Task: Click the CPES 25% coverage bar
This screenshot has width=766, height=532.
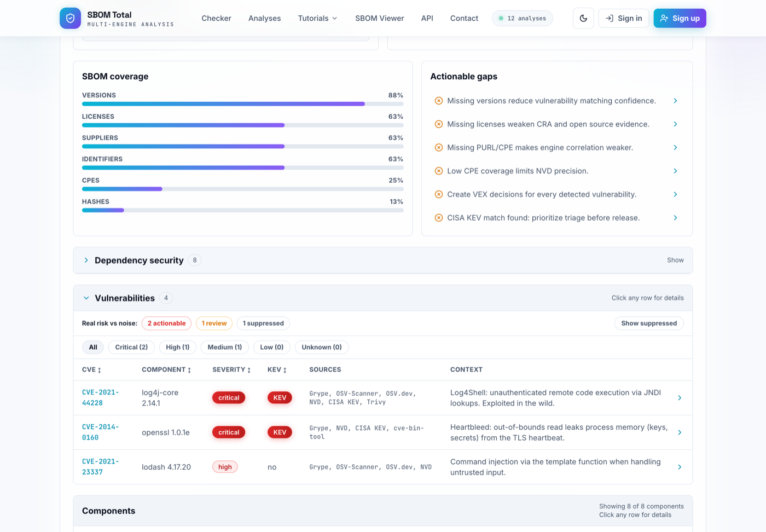Action: point(243,189)
